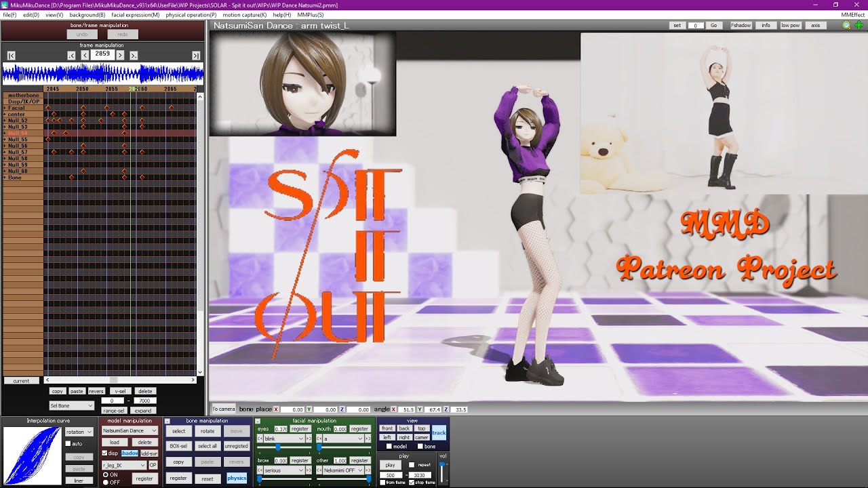
Task: Click the timeline horizontal scrollbar
Action: 119,380
